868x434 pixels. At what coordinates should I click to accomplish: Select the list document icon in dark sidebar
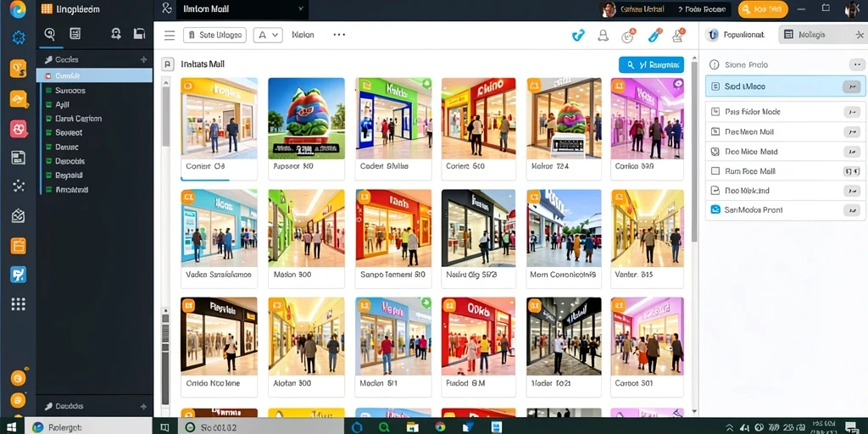pos(75,34)
